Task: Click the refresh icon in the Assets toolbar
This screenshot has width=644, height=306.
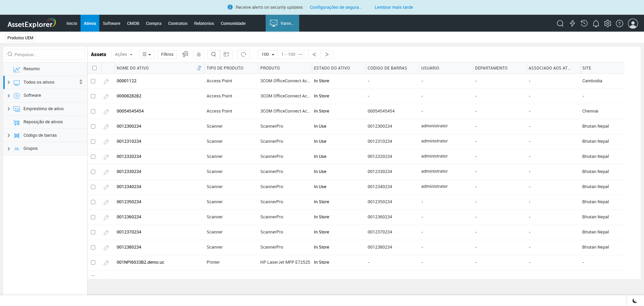Action: (244, 54)
